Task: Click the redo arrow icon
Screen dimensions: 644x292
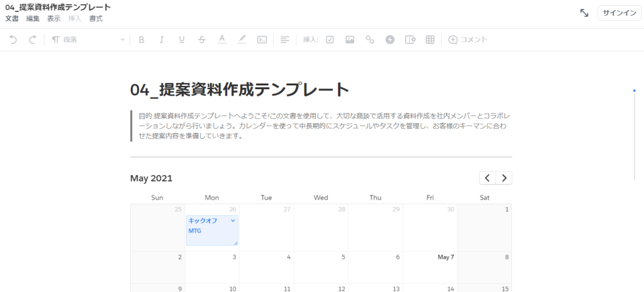Action: pyautogui.click(x=33, y=40)
